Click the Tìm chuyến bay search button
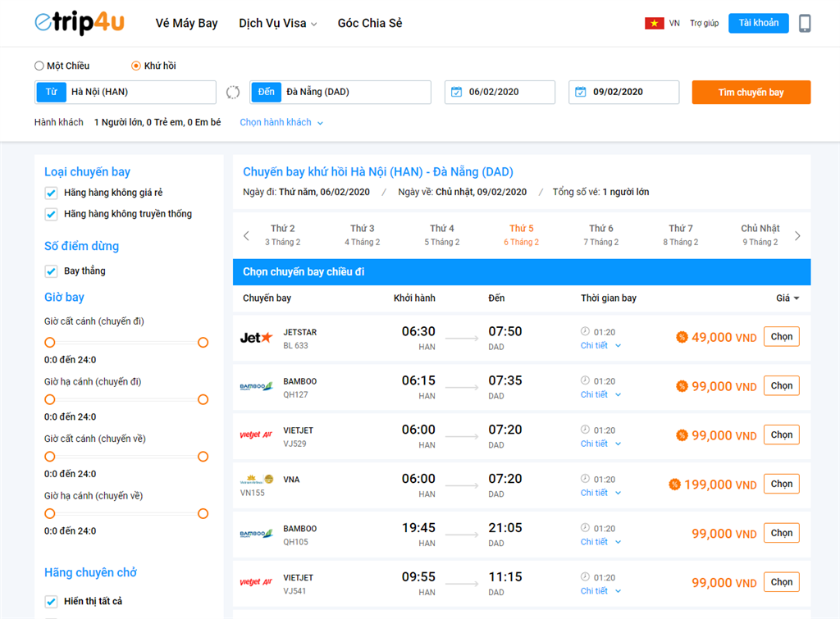Screen dimensions: 840x619 click(x=751, y=92)
